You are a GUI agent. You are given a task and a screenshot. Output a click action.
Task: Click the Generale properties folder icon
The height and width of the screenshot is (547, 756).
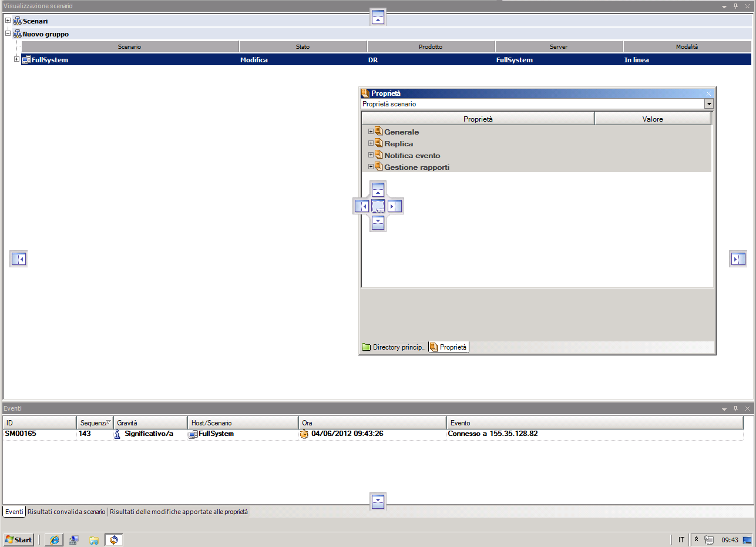pos(379,132)
